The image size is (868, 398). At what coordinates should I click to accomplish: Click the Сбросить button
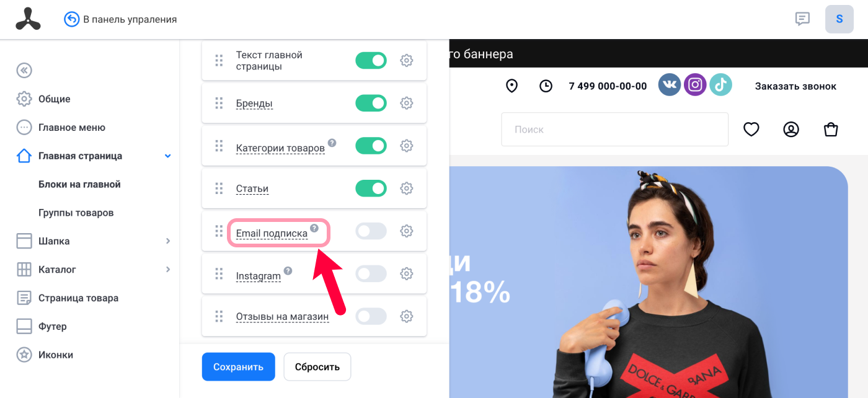click(x=317, y=366)
